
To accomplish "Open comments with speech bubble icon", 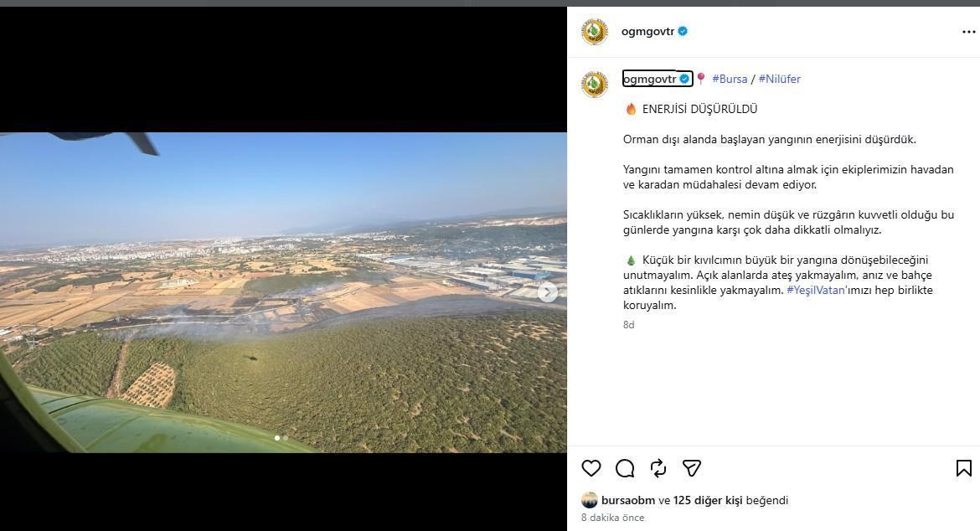I will pyautogui.click(x=624, y=468).
